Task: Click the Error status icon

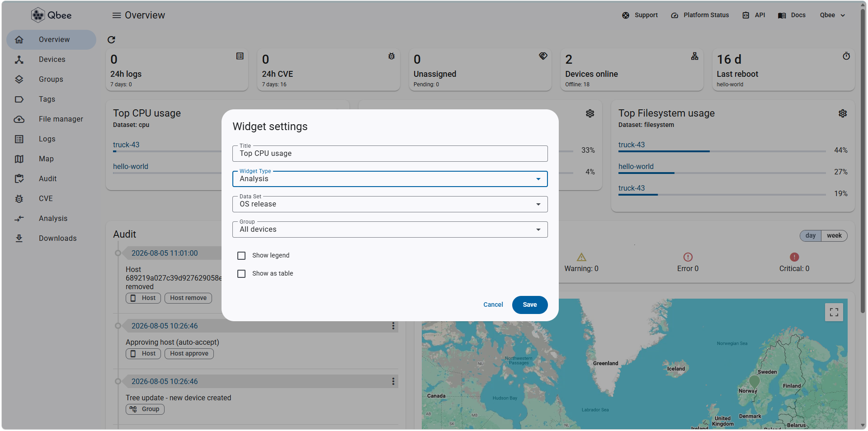Action: point(688,257)
